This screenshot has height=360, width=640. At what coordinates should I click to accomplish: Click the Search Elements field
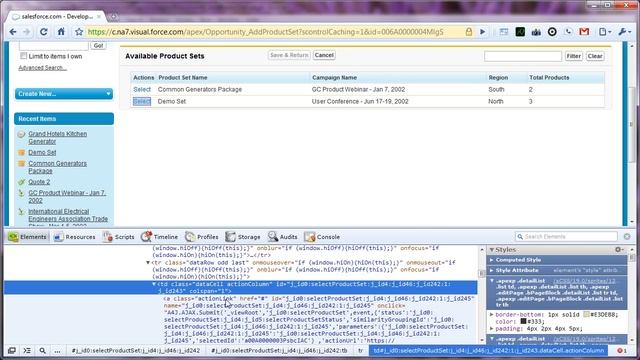click(567, 236)
